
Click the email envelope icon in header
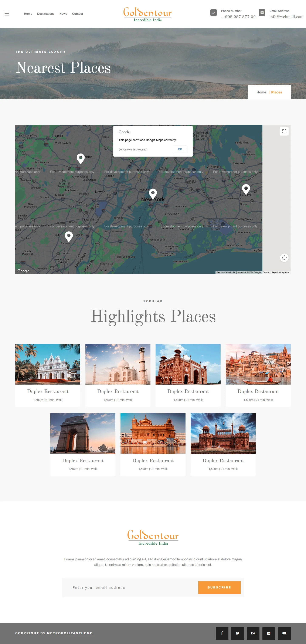pos(262,13)
